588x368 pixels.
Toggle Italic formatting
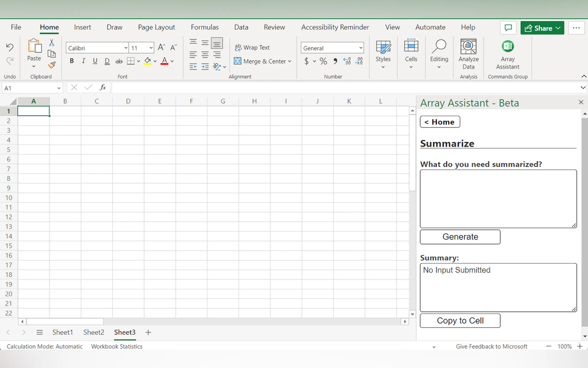(83, 61)
